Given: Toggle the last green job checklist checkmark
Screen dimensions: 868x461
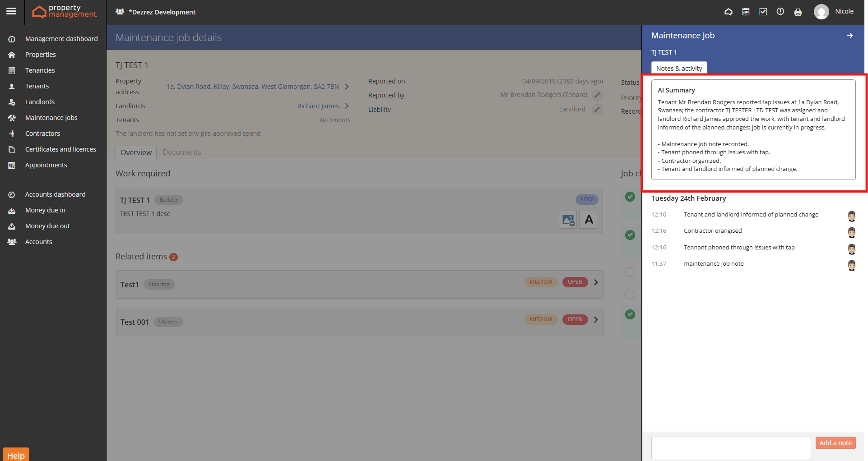Looking at the screenshot, I should (x=630, y=314).
